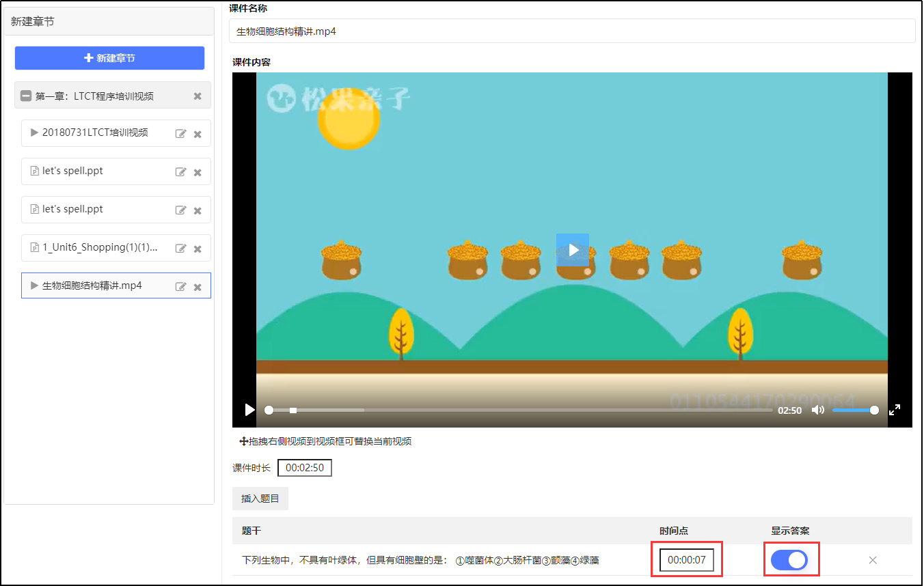Remove the first let's spell.ppt item
This screenshot has width=924, height=586.
coord(198,173)
